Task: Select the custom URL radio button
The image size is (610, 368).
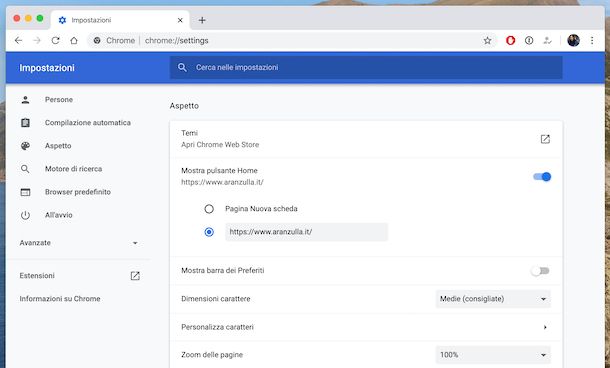Action: 209,232
